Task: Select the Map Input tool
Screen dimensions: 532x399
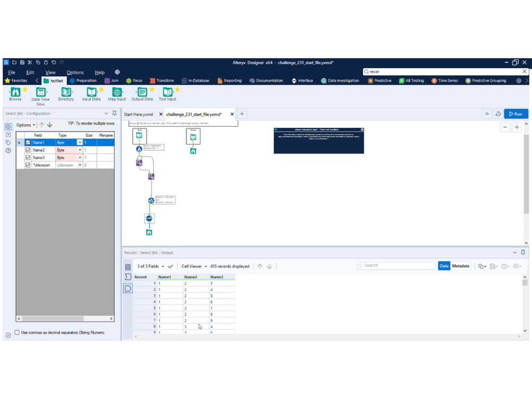Action: [117, 94]
